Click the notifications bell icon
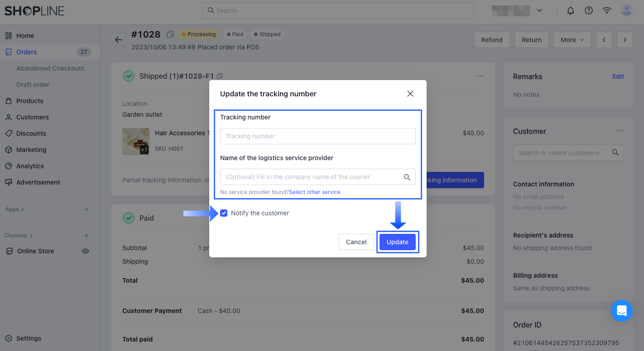 [x=570, y=10]
